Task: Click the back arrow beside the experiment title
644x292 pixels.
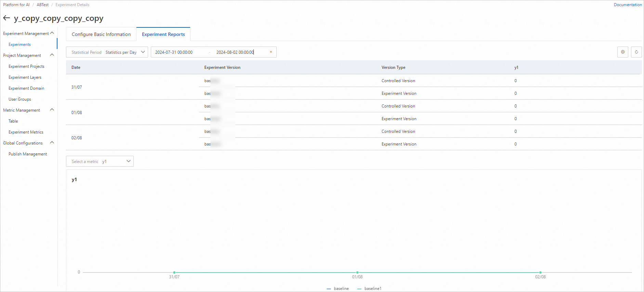Action: (6, 18)
